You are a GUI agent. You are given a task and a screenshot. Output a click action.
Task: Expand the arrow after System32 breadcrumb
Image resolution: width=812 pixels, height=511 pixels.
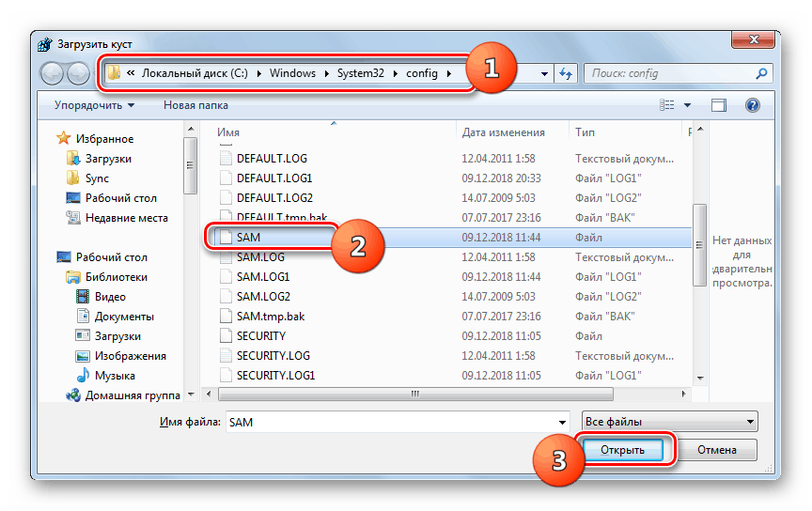click(395, 73)
